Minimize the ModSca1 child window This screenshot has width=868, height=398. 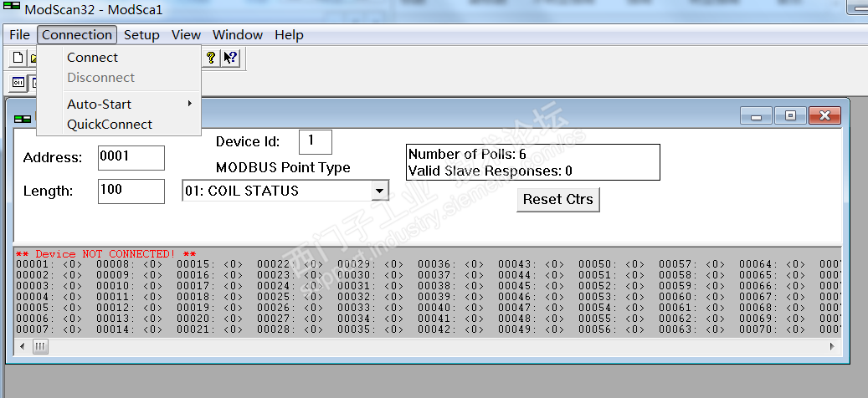tap(756, 115)
